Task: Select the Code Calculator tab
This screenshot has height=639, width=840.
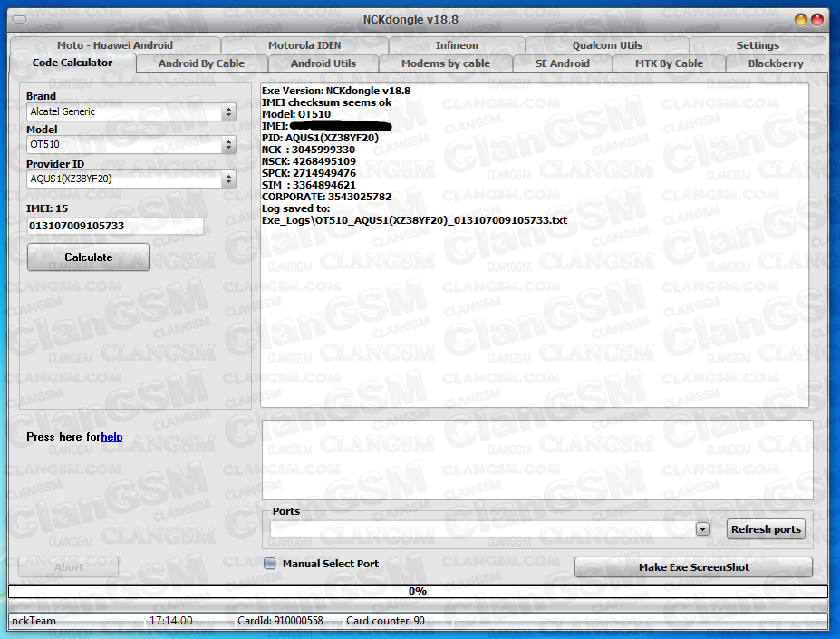Action: tap(72, 63)
